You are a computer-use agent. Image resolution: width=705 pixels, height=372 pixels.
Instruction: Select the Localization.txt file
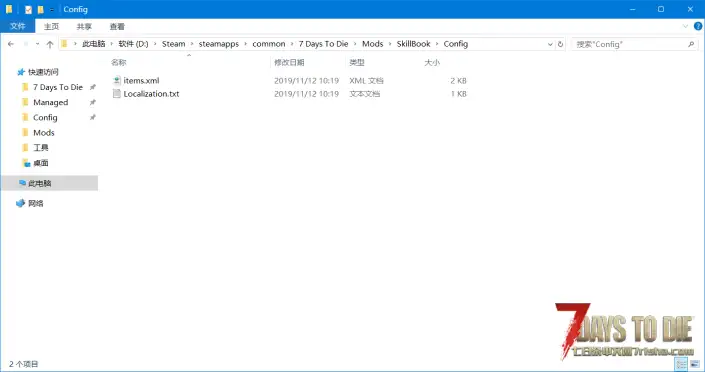coord(151,94)
